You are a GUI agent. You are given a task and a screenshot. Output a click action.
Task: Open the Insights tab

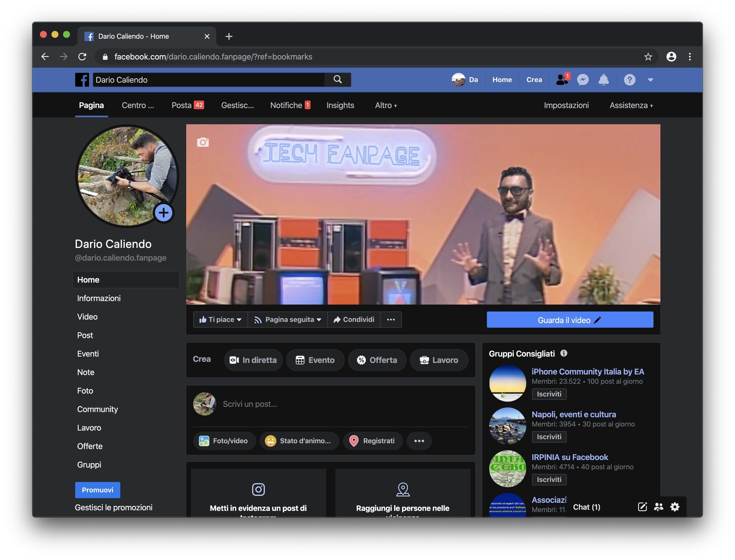tap(340, 105)
